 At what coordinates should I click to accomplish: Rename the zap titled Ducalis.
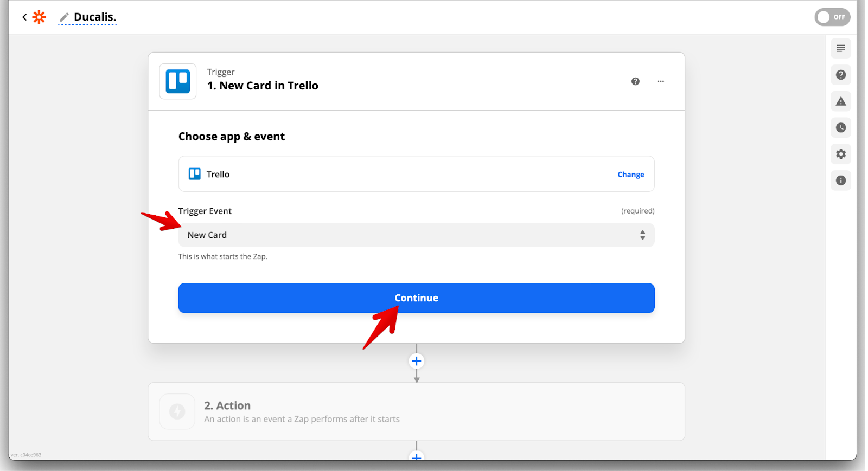pos(95,17)
